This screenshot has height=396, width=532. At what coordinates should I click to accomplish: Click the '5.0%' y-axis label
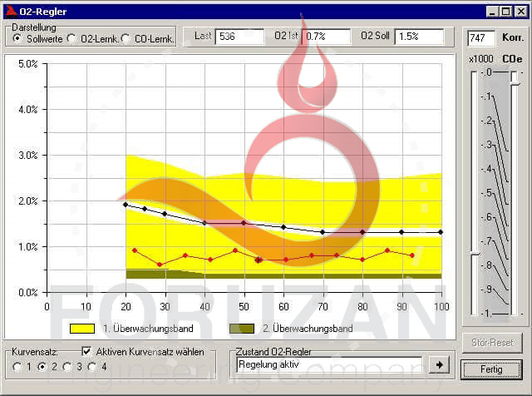click(27, 64)
